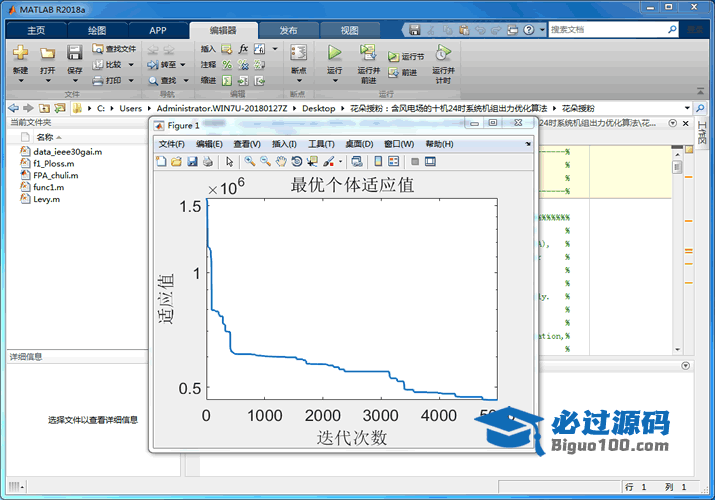Viewport: 715px width, 500px height.
Task: Toggle the edit plot arrow tool
Action: coord(229,161)
